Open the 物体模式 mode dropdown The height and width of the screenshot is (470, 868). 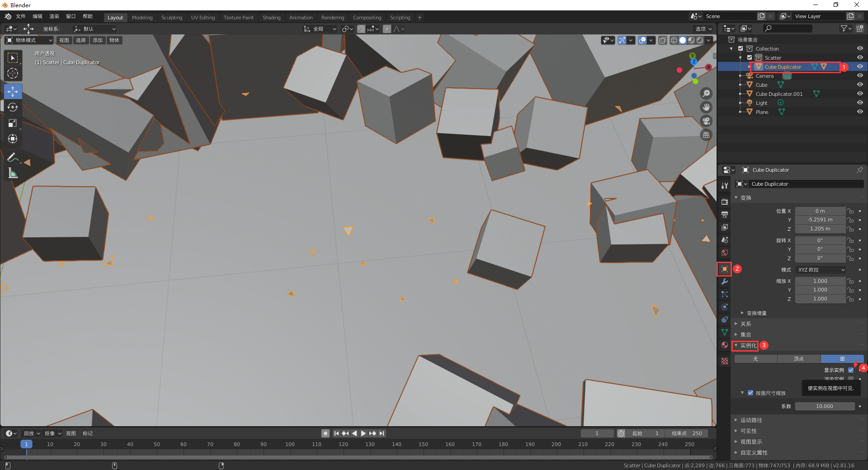pos(29,40)
